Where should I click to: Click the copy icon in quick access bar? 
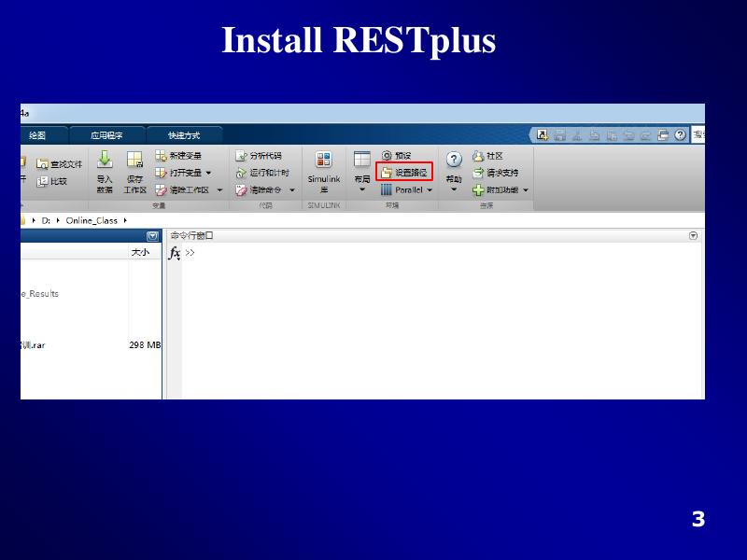pyautogui.click(x=594, y=135)
